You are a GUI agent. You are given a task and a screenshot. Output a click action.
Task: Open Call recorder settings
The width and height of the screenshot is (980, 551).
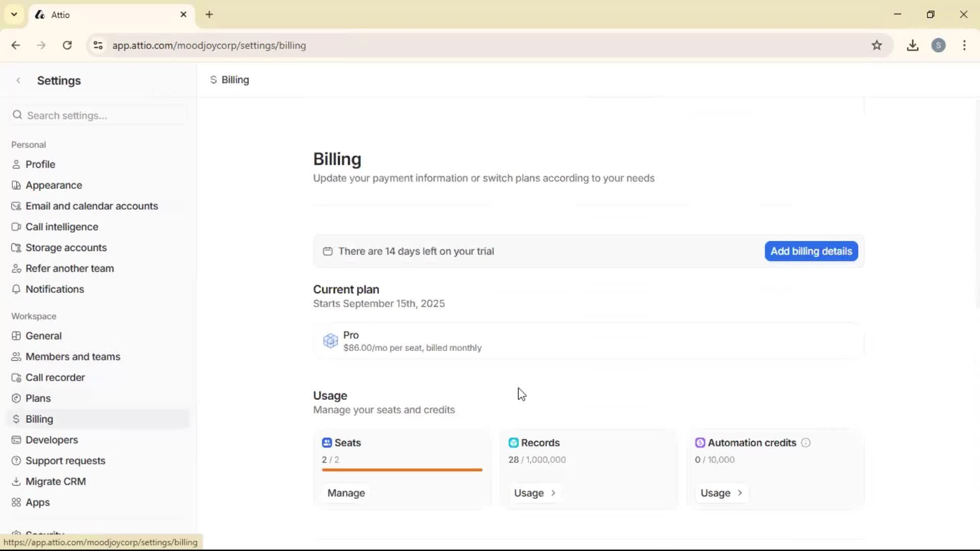coord(55,377)
